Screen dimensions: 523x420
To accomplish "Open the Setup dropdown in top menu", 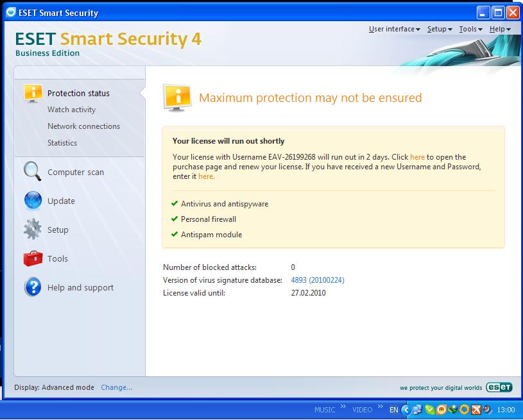I will pos(440,29).
